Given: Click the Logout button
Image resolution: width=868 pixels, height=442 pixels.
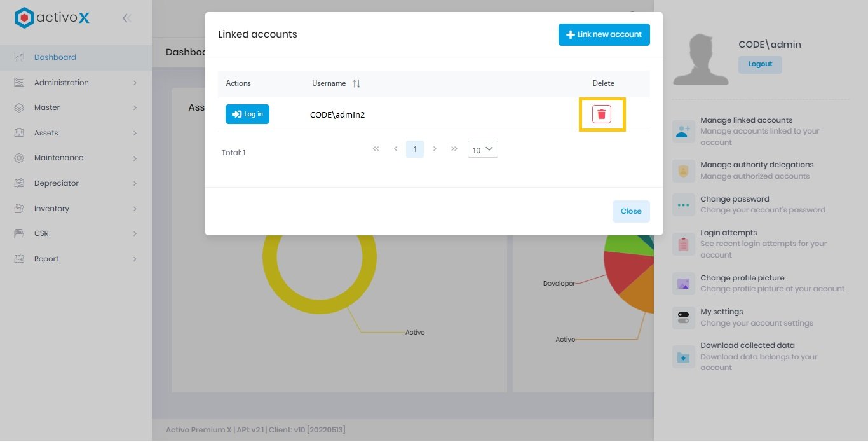Looking at the screenshot, I should tap(760, 64).
